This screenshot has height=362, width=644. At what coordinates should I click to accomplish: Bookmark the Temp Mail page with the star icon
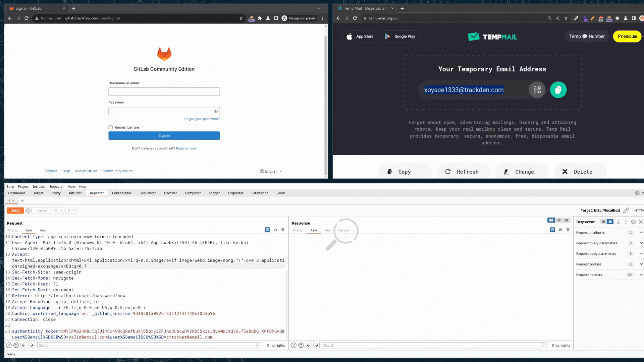tap(566, 18)
